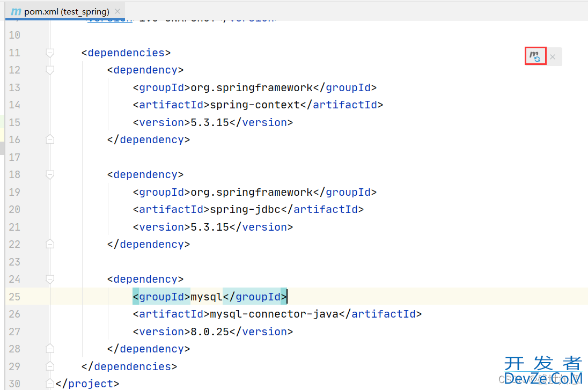Click the mysql-connector-java artifactId text
This screenshot has width=588, height=390.
point(274,314)
